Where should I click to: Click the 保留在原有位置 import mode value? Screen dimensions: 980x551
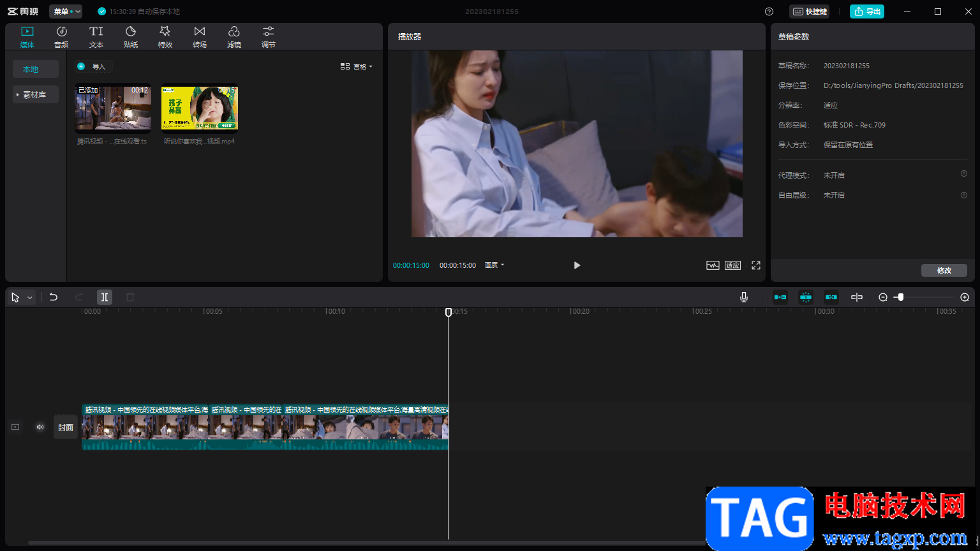848,145
